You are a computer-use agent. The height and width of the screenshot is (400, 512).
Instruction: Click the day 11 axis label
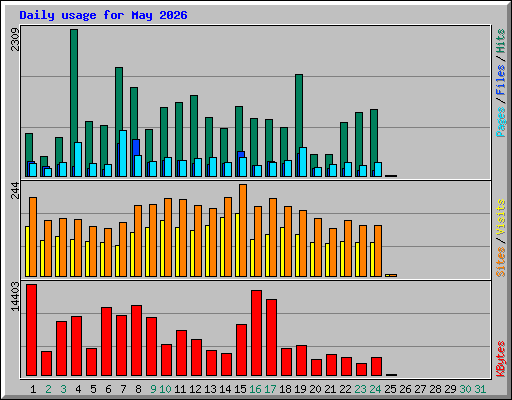(180, 389)
